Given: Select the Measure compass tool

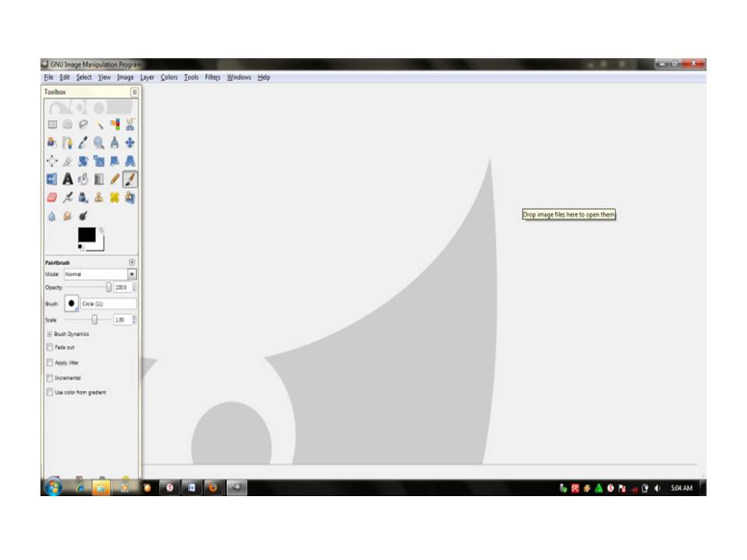Looking at the screenshot, I should pyautogui.click(x=115, y=143).
